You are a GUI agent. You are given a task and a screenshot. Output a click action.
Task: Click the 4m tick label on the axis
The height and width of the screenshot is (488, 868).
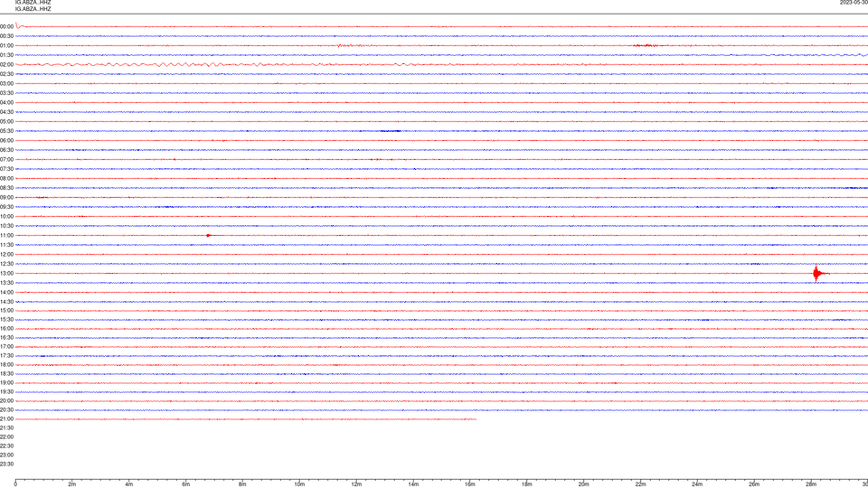pos(129,484)
